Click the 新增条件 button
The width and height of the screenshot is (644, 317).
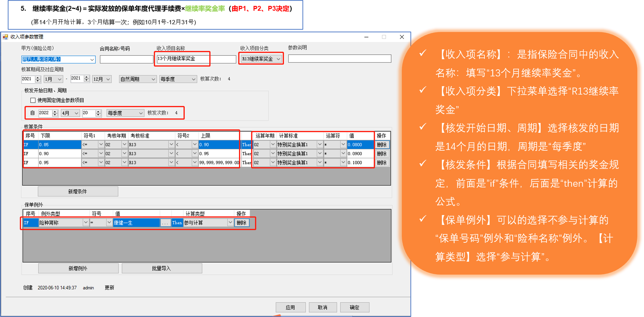[x=78, y=192]
